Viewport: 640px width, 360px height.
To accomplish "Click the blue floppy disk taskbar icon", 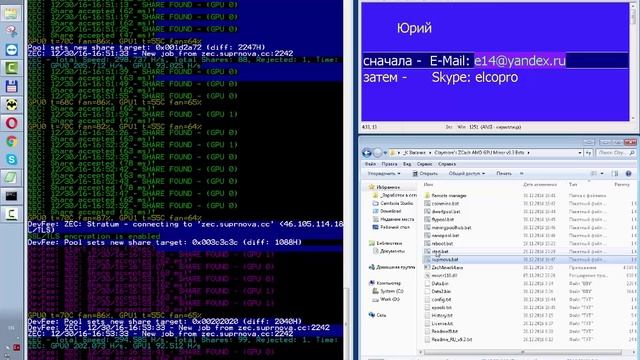I will (x=11, y=86).
